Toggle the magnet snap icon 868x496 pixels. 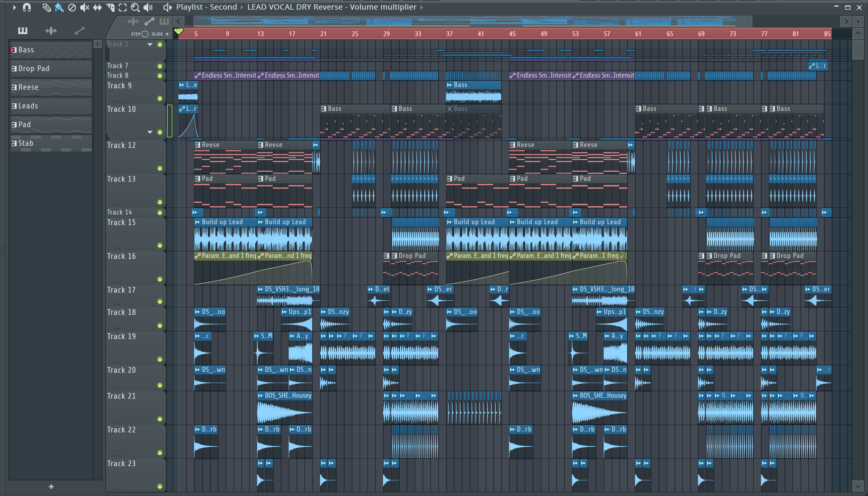27,7
